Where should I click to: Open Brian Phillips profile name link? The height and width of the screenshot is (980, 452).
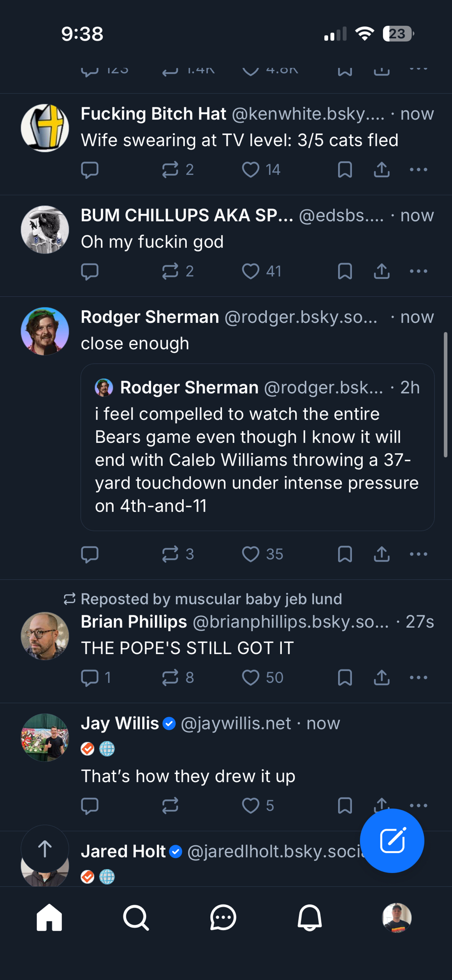click(134, 621)
